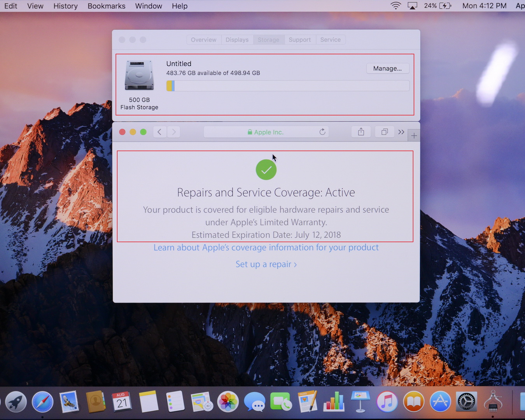Click the flash storage disk icon
Viewport: 525px width, 420px height.
[x=139, y=75]
